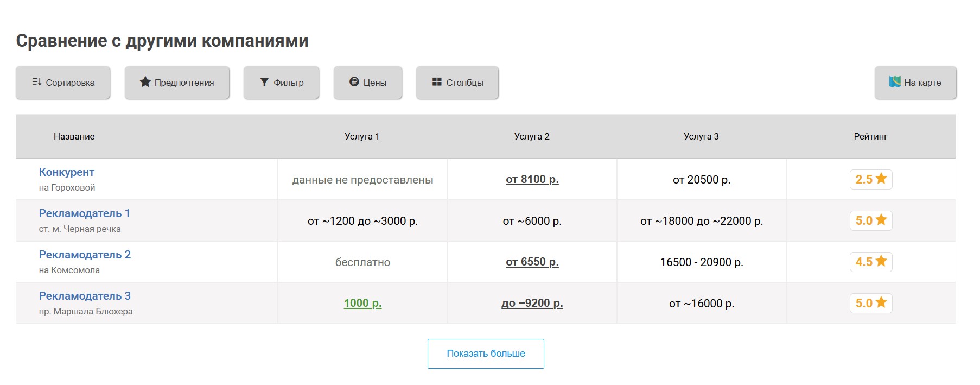Image resolution: width=980 pixels, height=385 pixels.
Task: Click the Название column header
Action: point(74,136)
